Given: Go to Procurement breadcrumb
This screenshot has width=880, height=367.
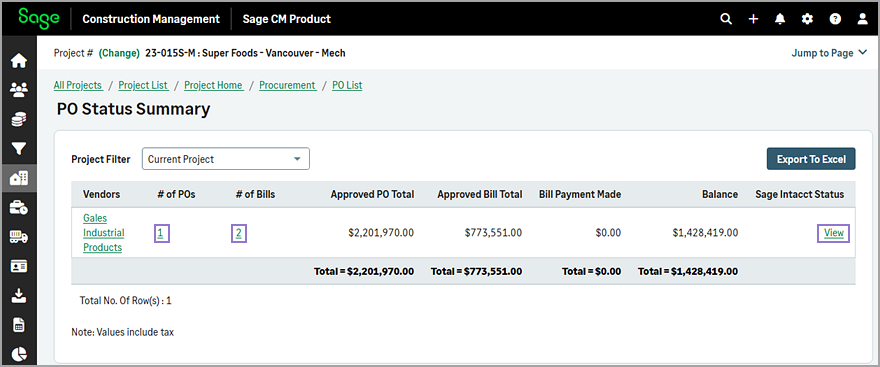Looking at the screenshot, I should coord(287,85).
